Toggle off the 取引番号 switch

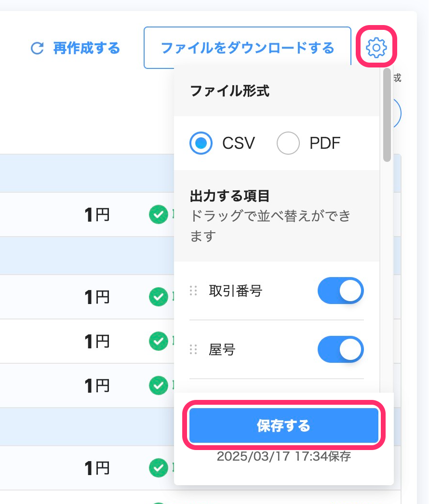[x=341, y=291]
